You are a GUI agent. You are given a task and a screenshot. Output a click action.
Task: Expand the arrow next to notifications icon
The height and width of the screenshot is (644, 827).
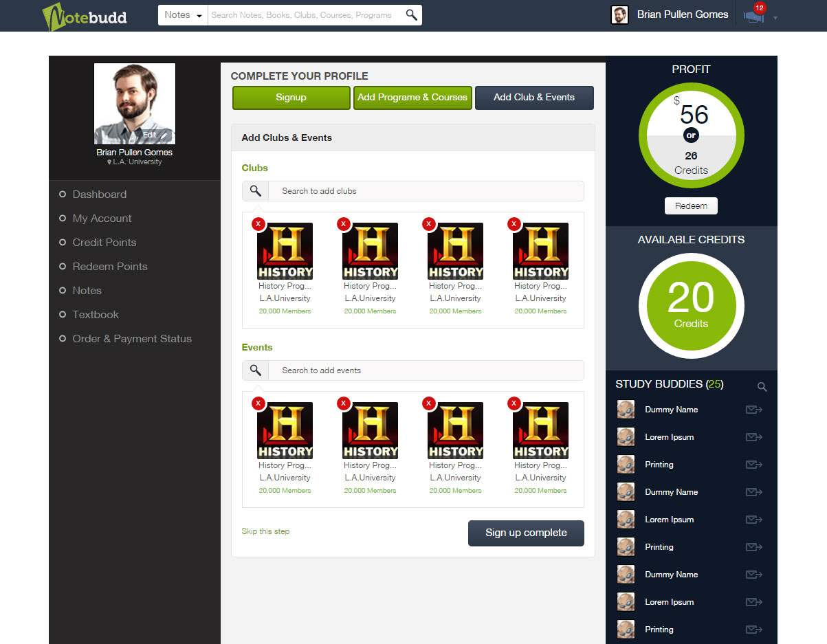pyautogui.click(x=775, y=19)
